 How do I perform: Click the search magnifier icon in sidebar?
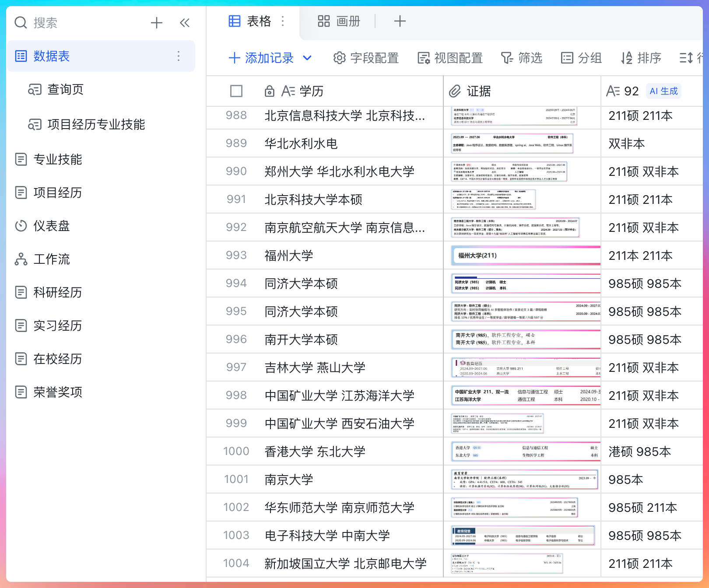coord(21,22)
